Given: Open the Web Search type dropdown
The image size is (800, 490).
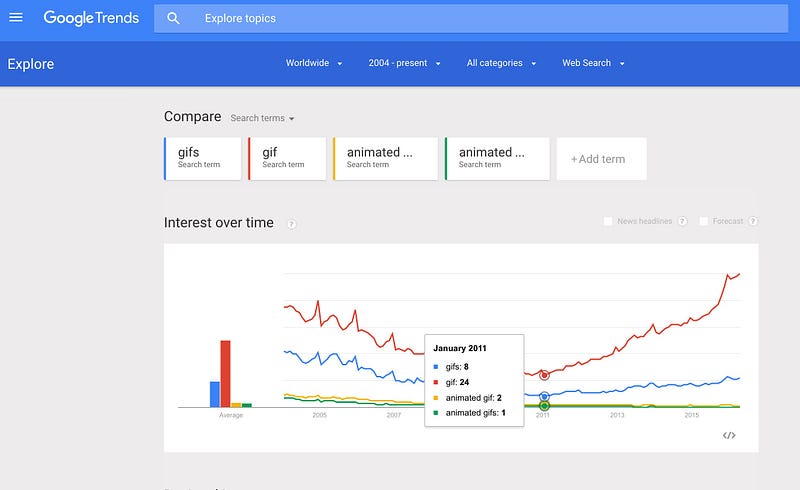Looking at the screenshot, I should click(x=593, y=63).
